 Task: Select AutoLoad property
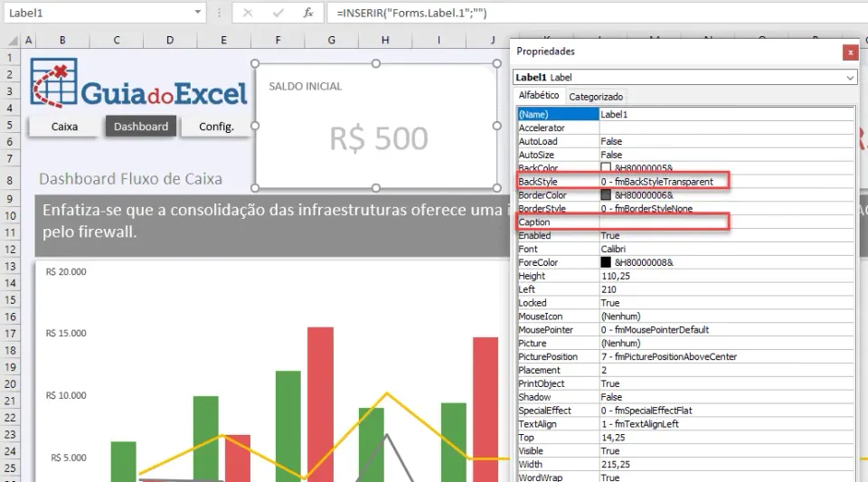click(x=685, y=141)
